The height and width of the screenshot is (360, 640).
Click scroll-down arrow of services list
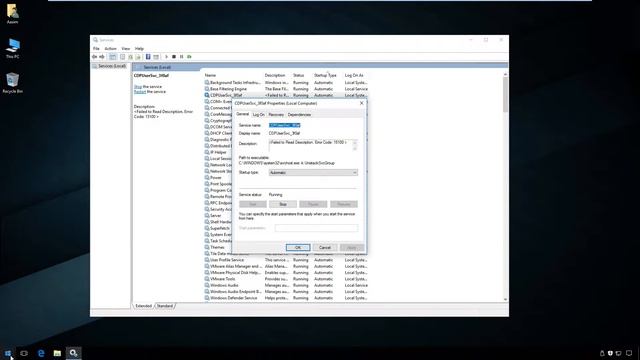click(x=505, y=300)
